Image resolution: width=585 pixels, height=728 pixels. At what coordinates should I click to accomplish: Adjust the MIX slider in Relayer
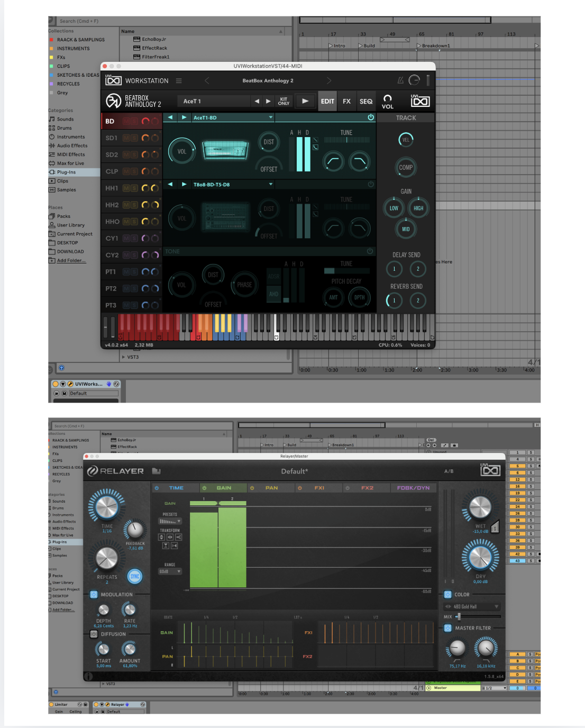[460, 616]
